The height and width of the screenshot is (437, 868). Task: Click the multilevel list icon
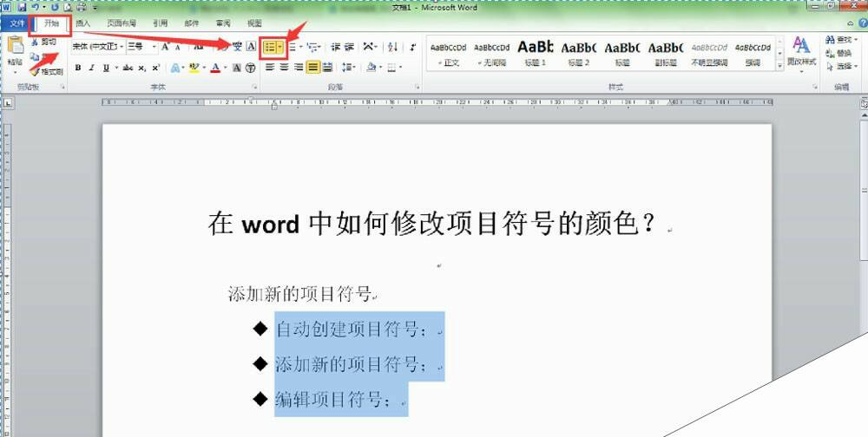coord(312,48)
